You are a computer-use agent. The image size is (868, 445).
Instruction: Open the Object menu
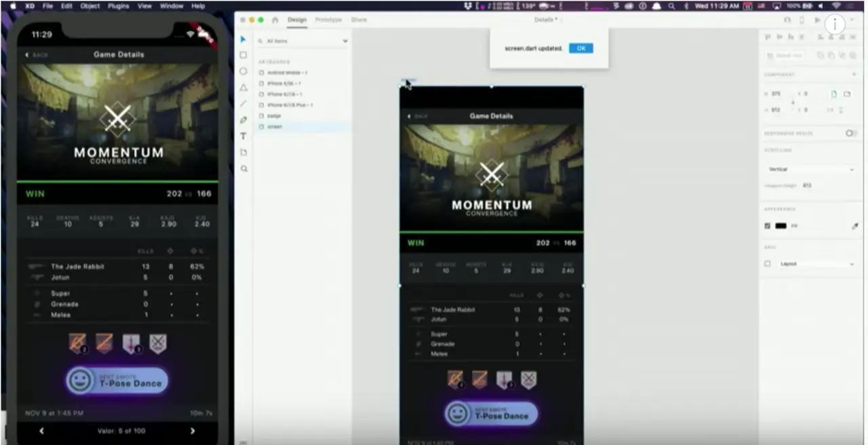pyautogui.click(x=90, y=5)
